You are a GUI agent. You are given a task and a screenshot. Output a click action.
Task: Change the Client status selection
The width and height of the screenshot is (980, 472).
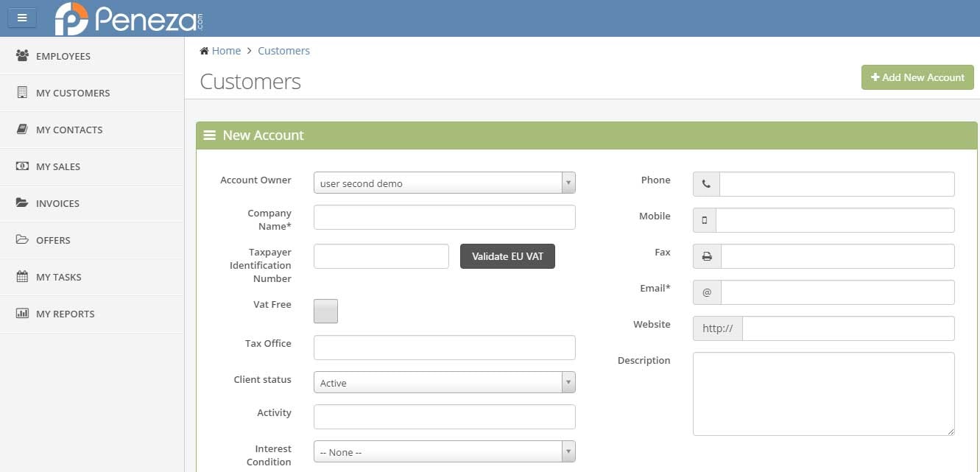point(567,381)
